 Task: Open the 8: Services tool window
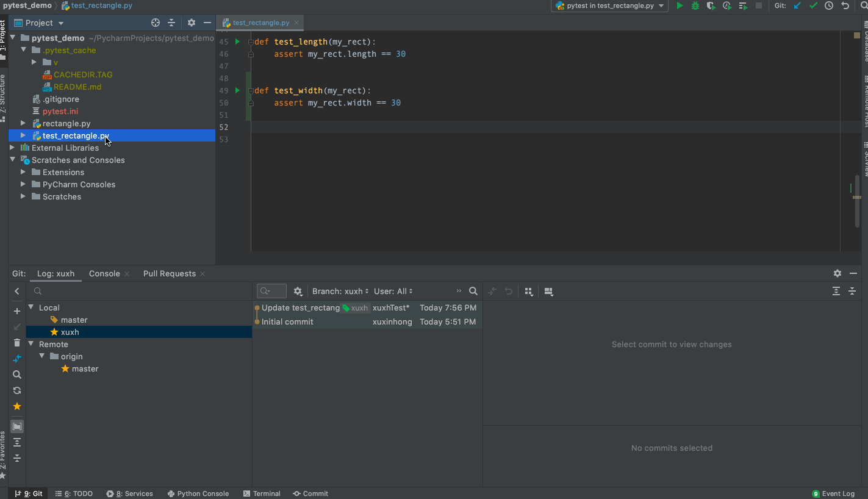point(129,494)
